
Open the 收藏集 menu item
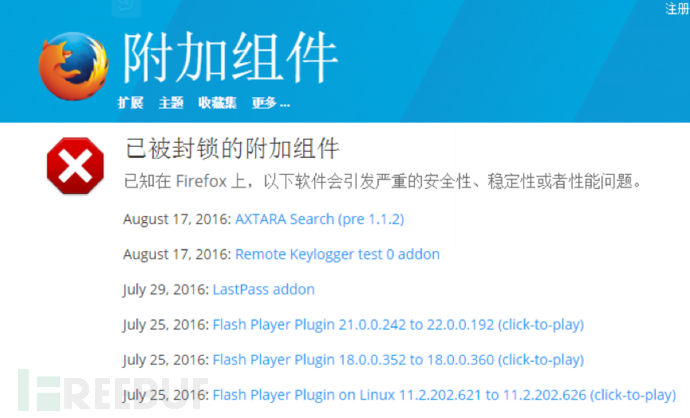tap(217, 103)
